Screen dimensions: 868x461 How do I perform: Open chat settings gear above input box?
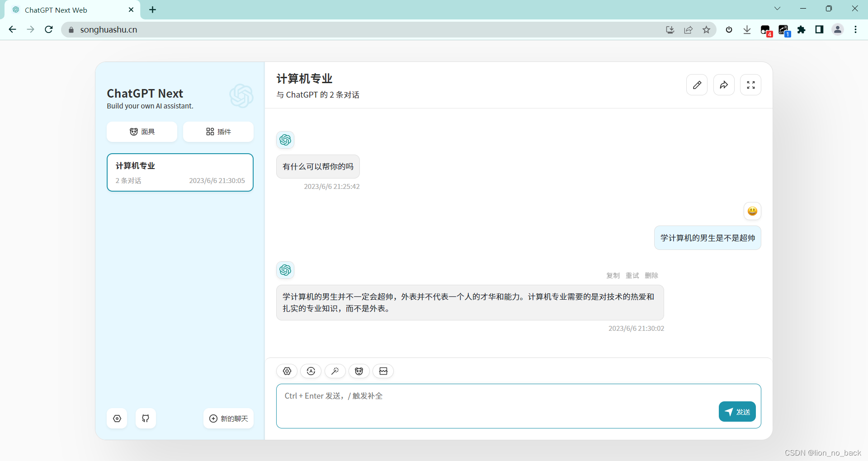tap(287, 371)
